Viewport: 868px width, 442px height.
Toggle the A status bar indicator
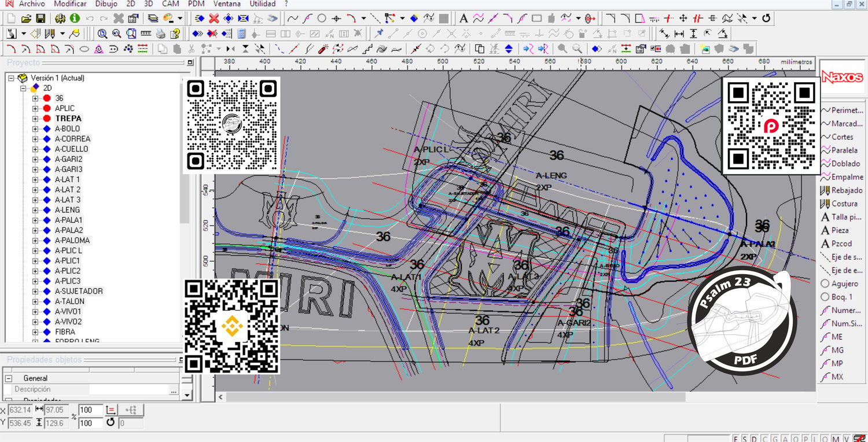coord(784,439)
